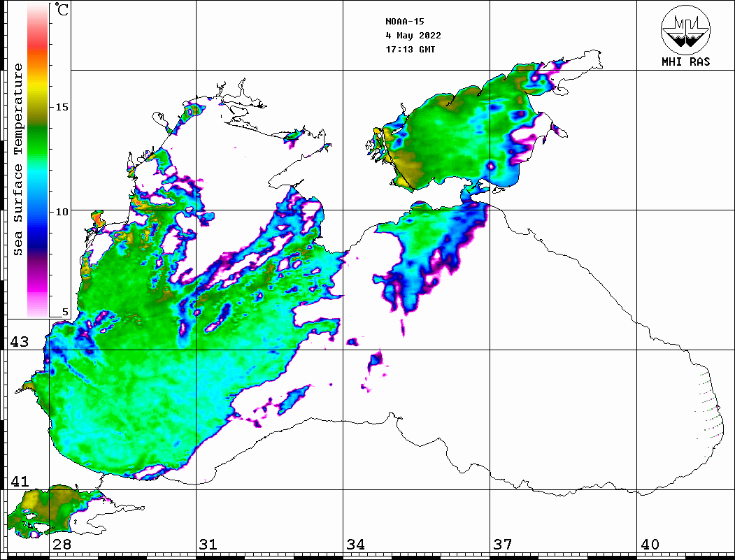Viewport: 735px width, 560px height.
Task: Click the "17:13 GMT" time text
Action: [x=410, y=49]
